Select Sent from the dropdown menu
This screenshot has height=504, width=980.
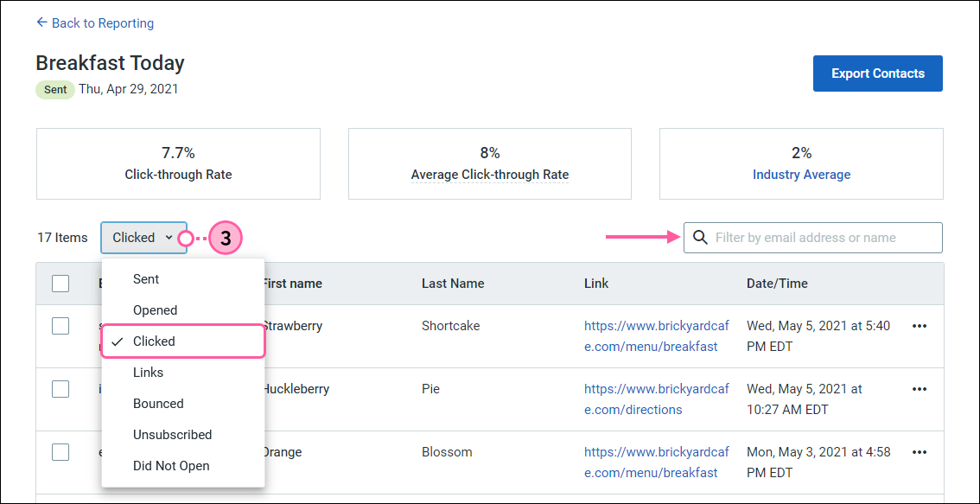click(x=183, y=279)
